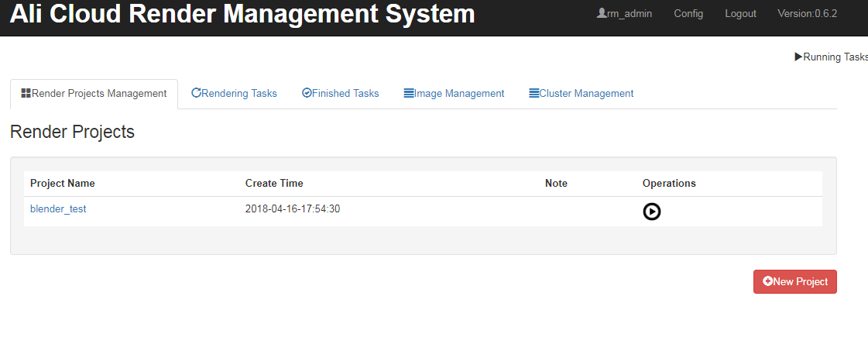This screenshot has height=341, width=868.
Task: Start blender_test with the play circle icon
Action: [651, 212]
